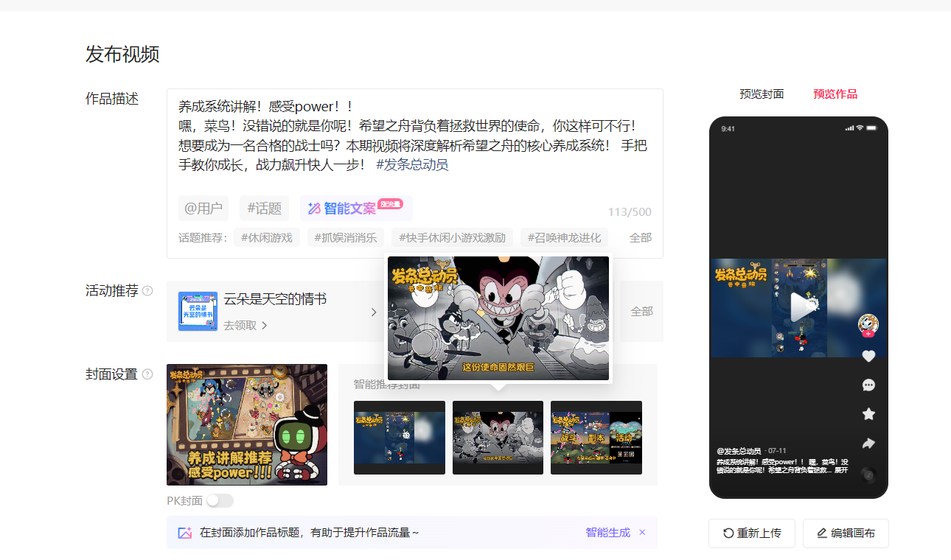The height and width of the screenshot is (560, 951).
Task: Choose the first recommended cover thumbnail
Action: pos(400,438)
